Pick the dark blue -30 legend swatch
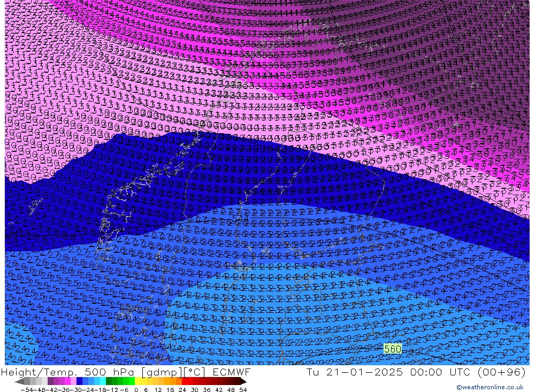Viewport: 535px width, 392px height. coord(79,381)
